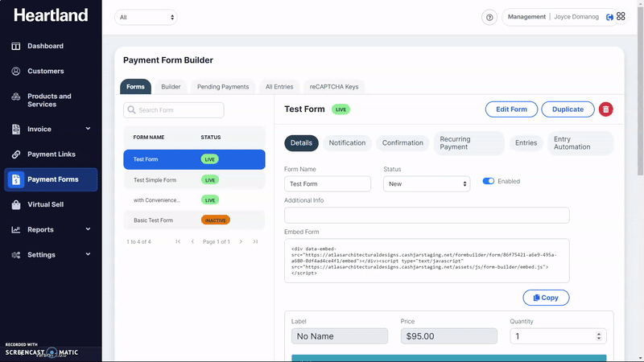Increase Quantity using the stepper arrows

(598, 334)
